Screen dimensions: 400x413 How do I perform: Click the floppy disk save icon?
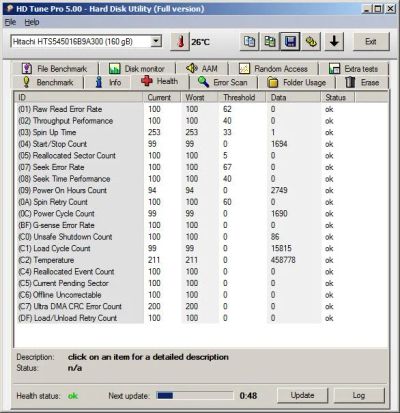pos(290,42)
